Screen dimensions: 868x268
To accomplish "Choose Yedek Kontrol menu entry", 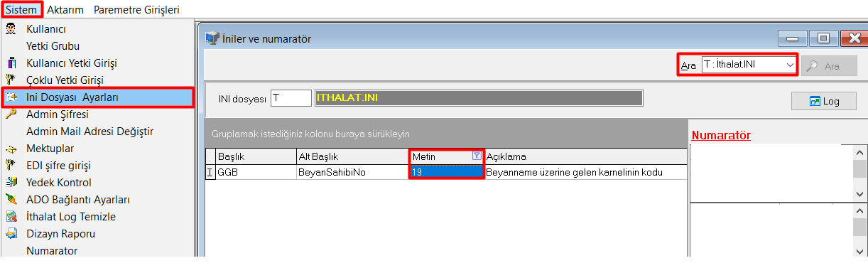I will pos(59,183).
